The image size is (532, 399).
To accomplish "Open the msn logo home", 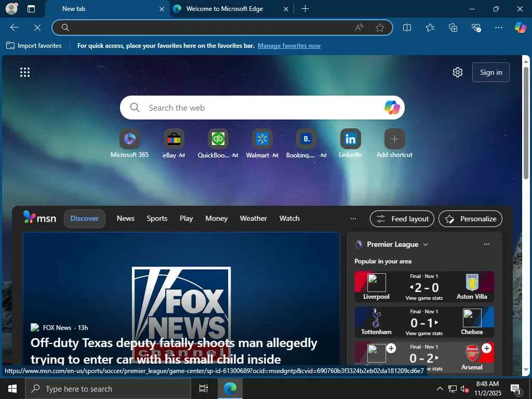I will click(39, 218).
